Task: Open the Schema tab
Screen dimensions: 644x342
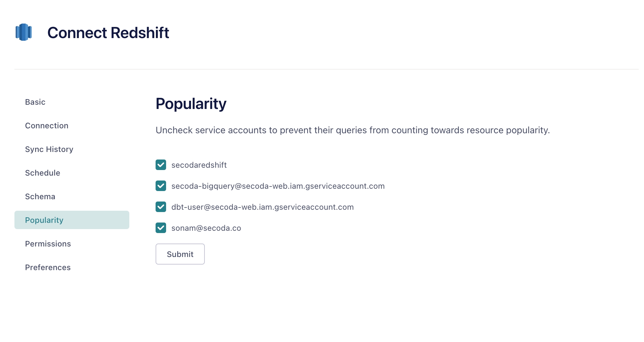Action: point(40,197)
